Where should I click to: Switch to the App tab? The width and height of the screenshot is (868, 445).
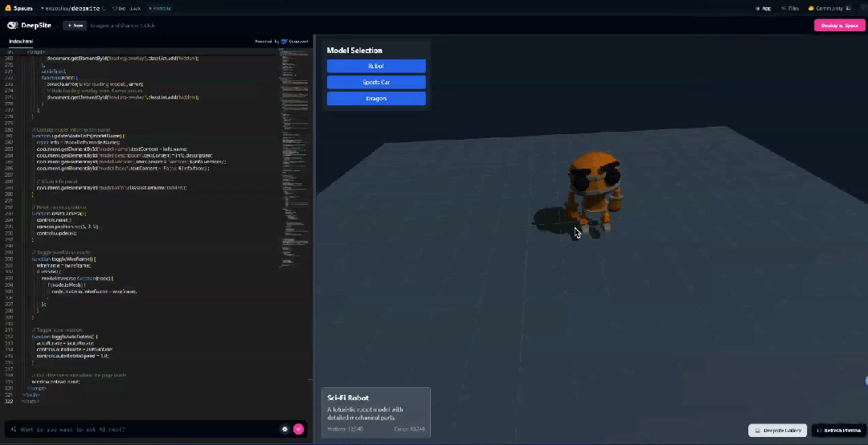pos(763,8)
